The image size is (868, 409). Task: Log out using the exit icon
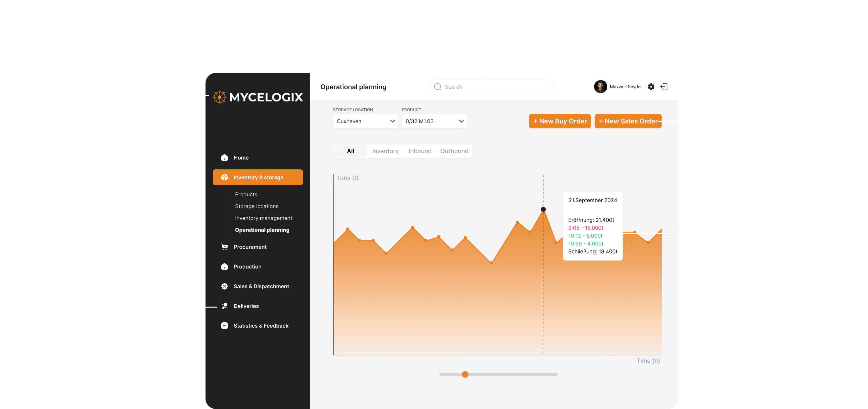tap(664, 87)
